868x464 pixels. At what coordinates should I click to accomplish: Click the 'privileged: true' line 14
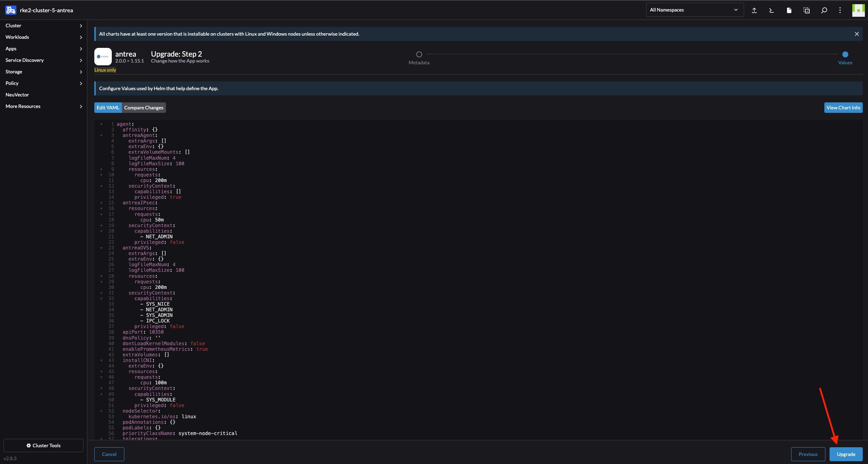(x=158, y=197)
